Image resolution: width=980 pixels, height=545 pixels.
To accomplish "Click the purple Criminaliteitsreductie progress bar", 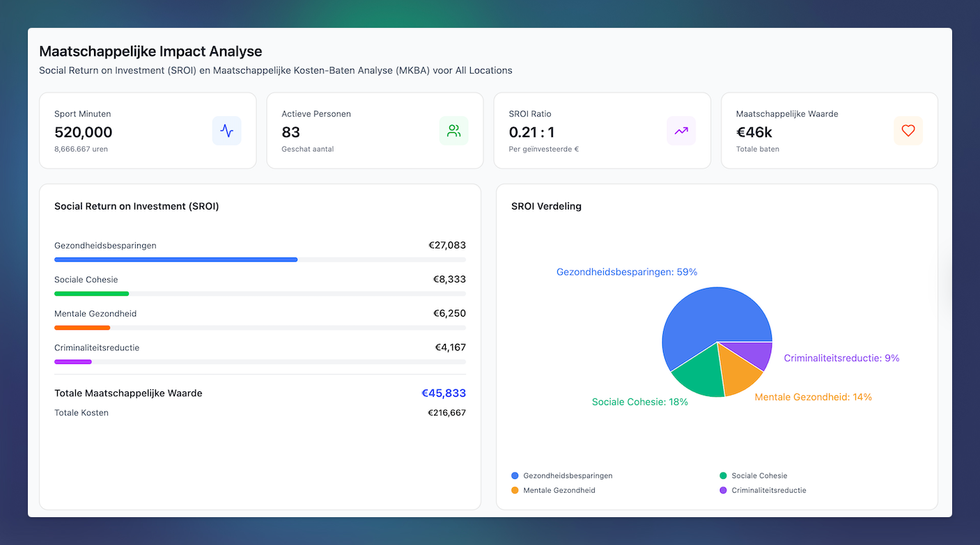I will click(73, 362).
